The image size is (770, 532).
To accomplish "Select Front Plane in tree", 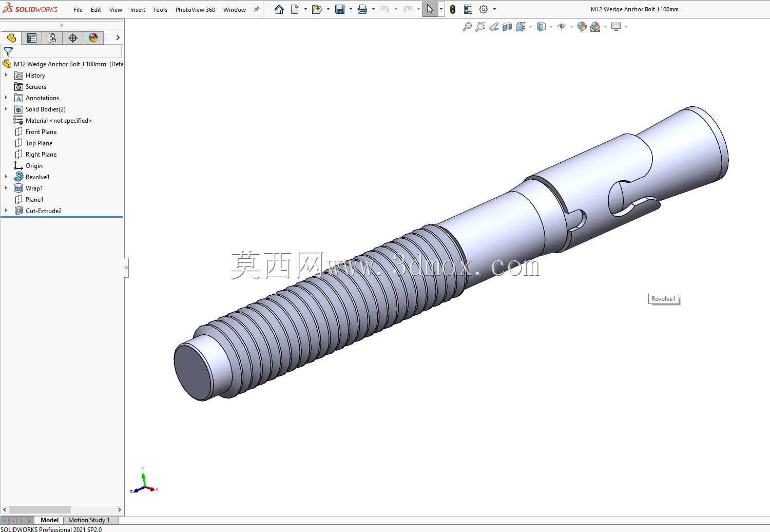I will tap(41, 132).
